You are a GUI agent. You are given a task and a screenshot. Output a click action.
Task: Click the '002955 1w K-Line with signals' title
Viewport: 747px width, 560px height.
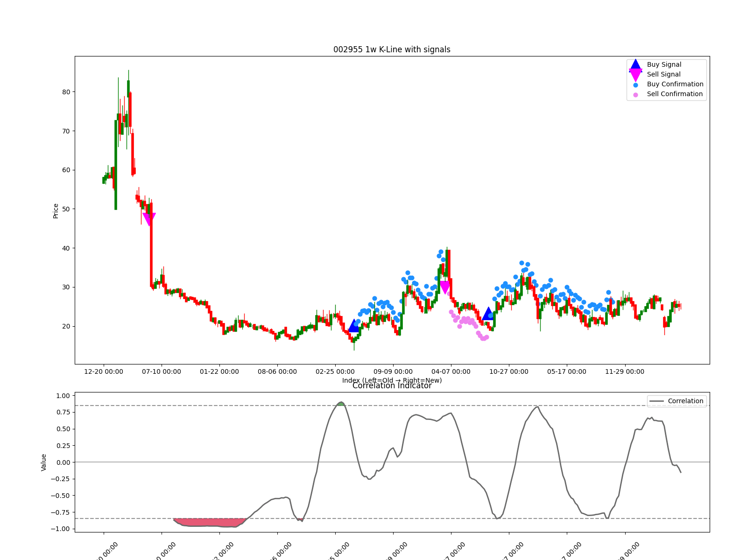[x=392, y=49]
